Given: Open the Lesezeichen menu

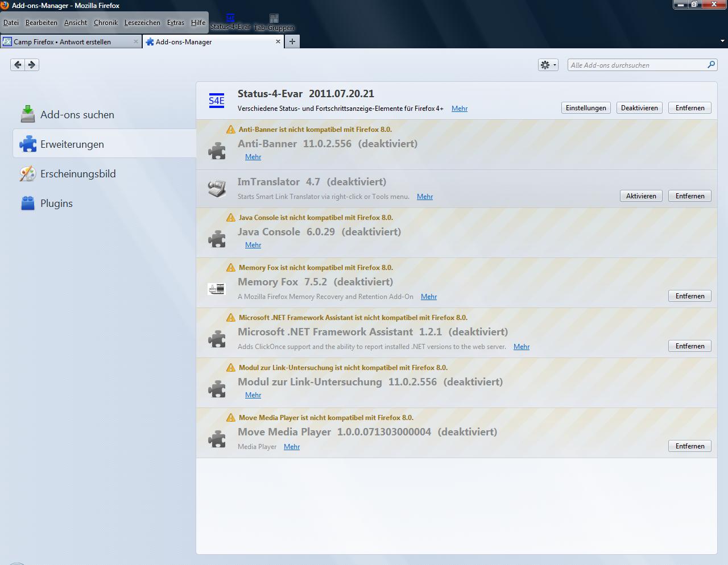Looking at the screenshot, I should tap(142, 23).
